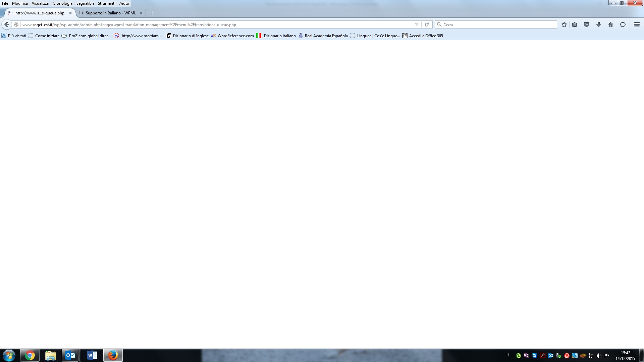Open the Cronologia menu
This screenshot has height=362, width=644.
click(62, 3)
